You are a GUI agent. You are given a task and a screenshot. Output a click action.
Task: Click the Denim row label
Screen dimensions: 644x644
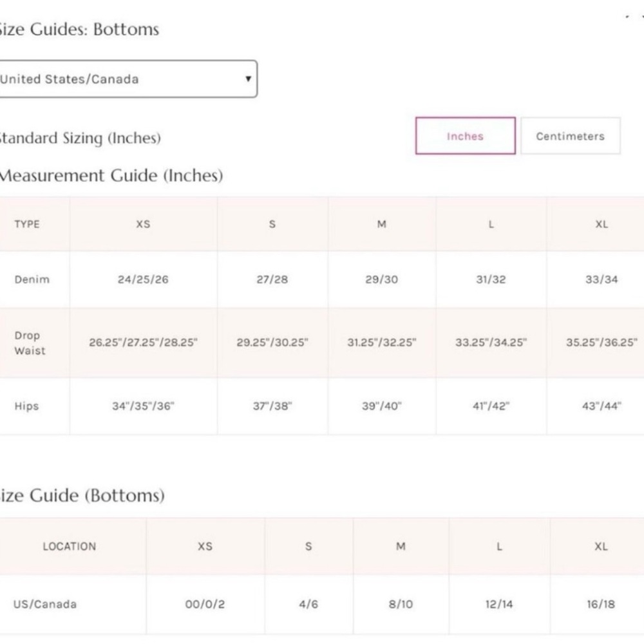click(x=32, y=279)
